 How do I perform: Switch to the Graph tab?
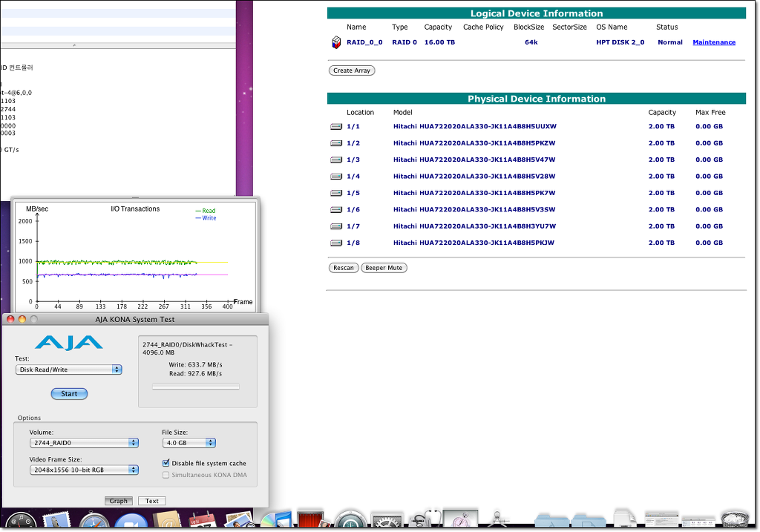pos(118,501)
